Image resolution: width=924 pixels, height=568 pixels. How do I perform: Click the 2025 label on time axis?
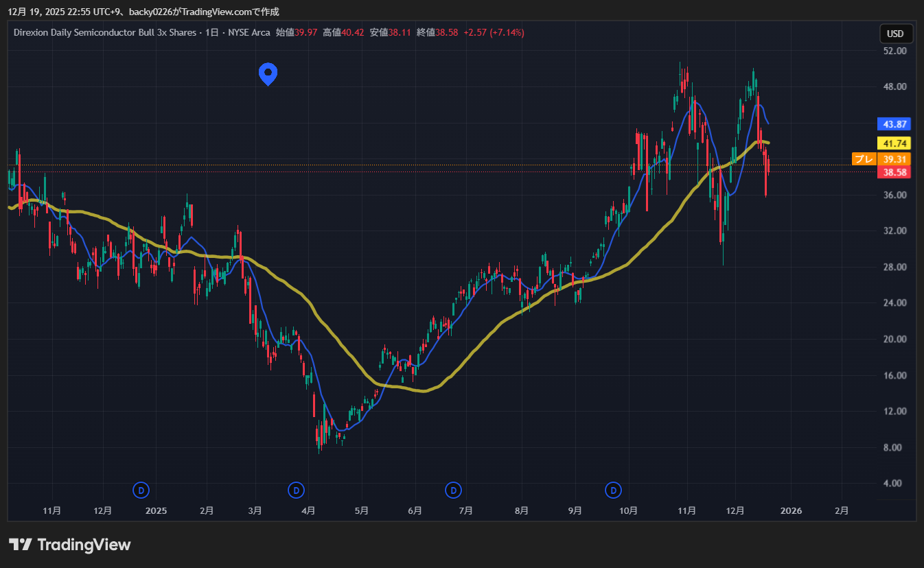(x=156, y=511)
